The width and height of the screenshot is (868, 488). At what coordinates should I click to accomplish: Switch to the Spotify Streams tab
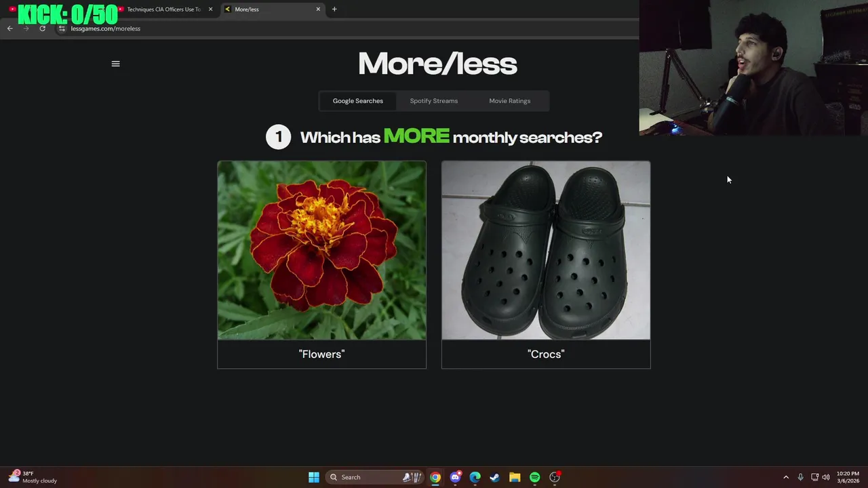433,101
